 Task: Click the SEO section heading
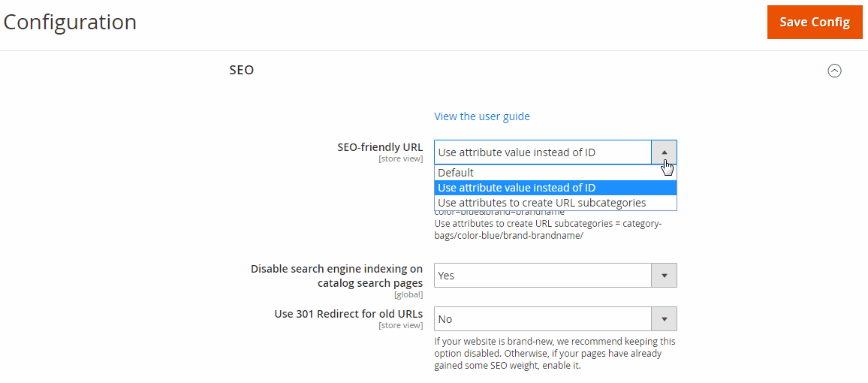tap(241, 71)
